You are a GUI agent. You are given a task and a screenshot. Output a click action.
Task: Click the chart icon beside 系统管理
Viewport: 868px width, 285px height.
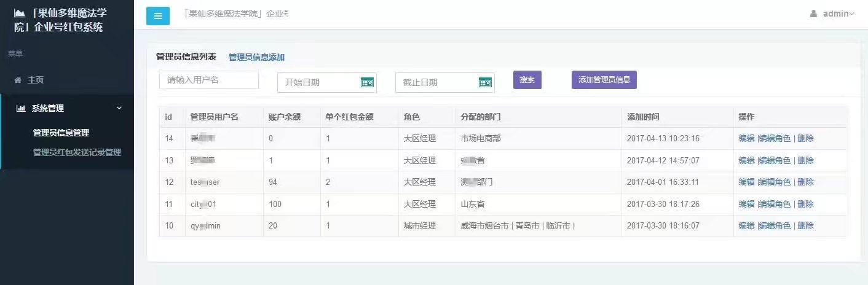click(21, 108)
